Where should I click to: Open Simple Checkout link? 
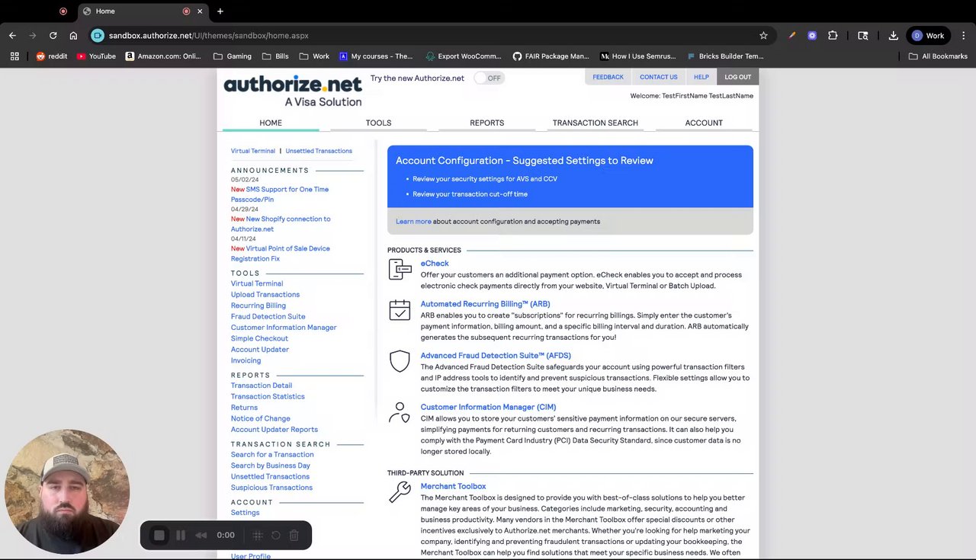click(259, 338)
